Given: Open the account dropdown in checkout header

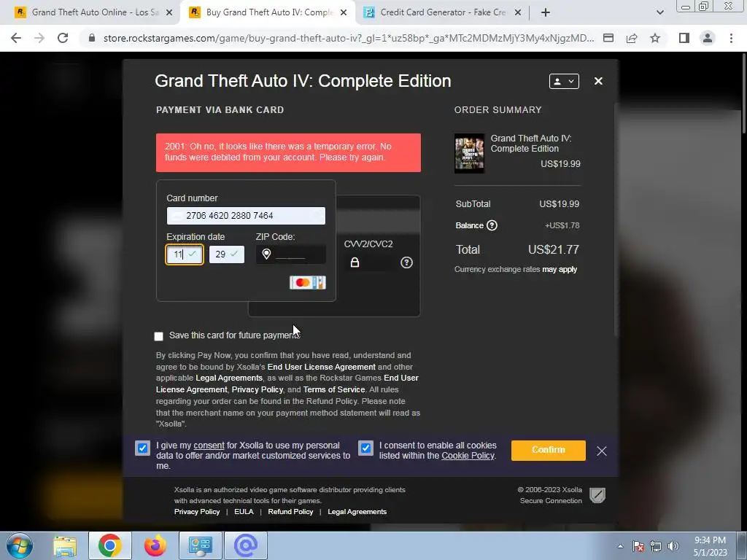Looking at the screenshot, I should (x=564, y=81).
